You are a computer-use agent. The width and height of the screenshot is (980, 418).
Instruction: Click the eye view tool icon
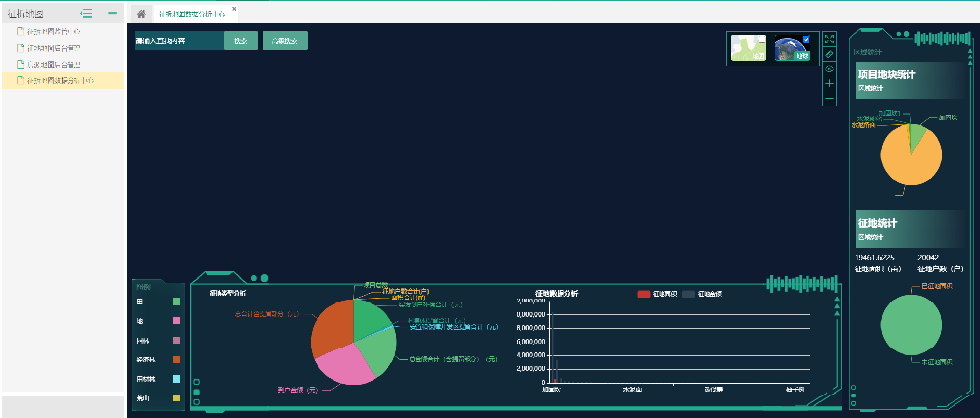(x=829, y=69)
